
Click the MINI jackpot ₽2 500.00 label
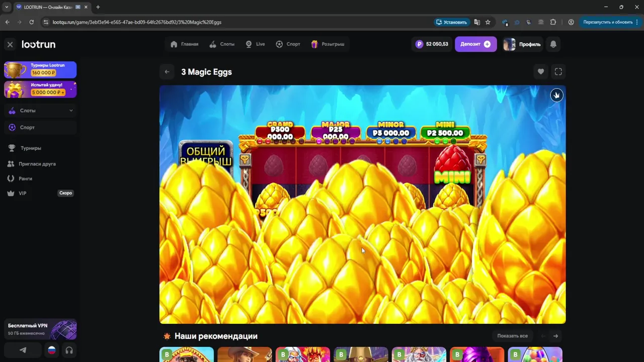[x=445, y=133]
